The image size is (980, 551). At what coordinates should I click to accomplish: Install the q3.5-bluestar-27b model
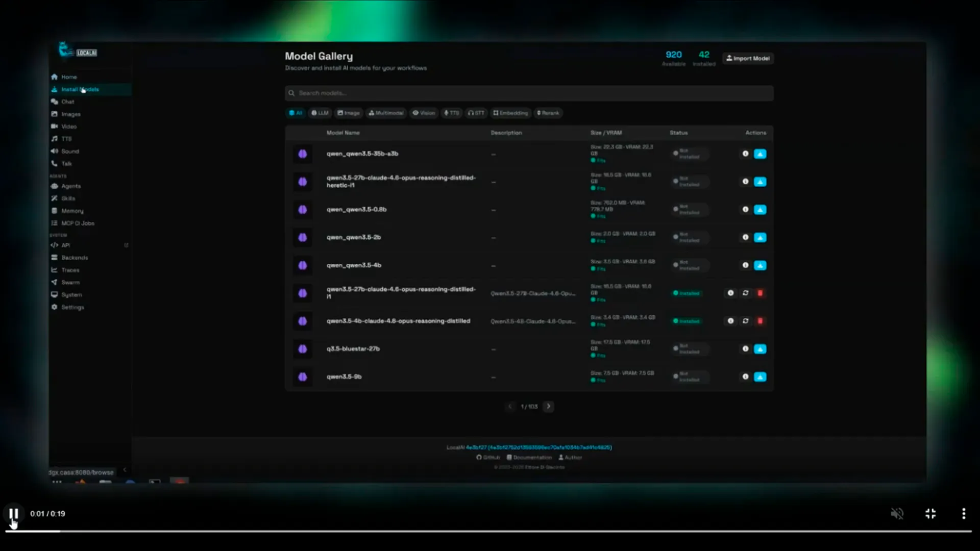[760, 349]
